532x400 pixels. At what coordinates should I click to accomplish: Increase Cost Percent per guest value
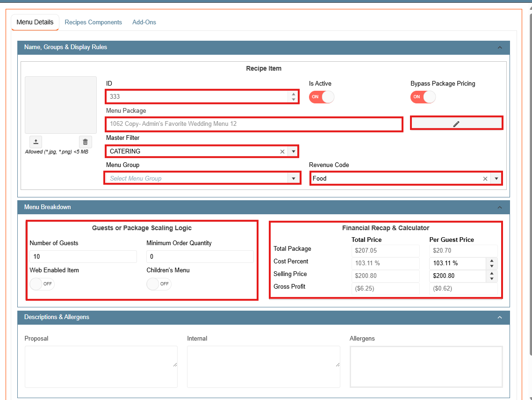[492, 261]
